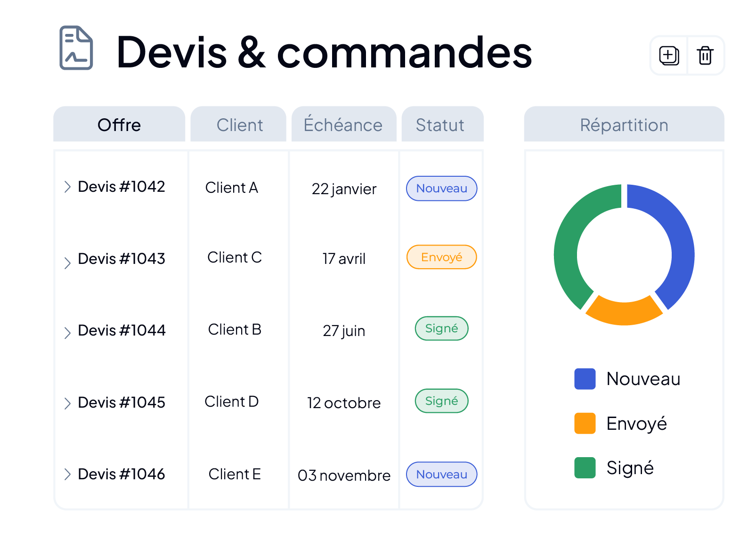Select the Client column tab
The image size is (756, 558).
238,124
